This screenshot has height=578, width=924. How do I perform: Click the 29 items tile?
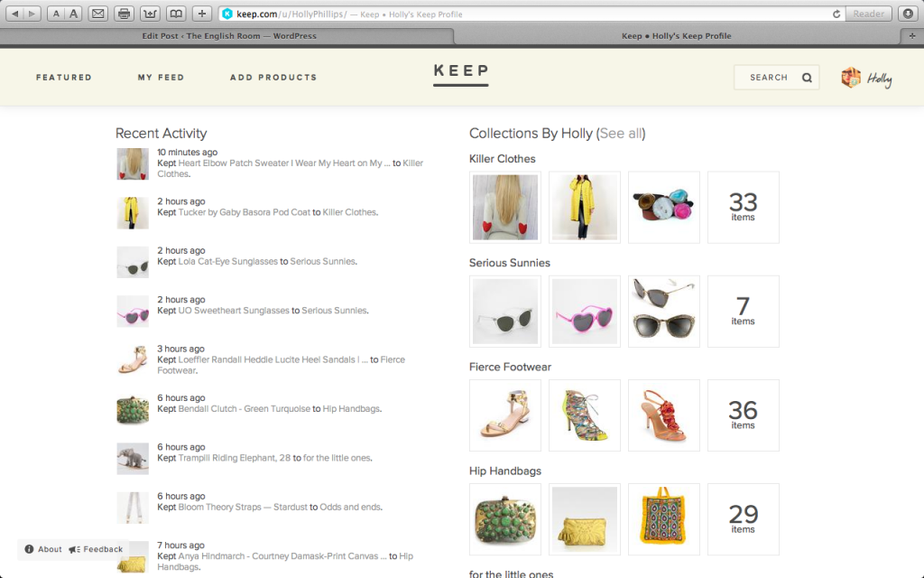(x=744, y=519)
